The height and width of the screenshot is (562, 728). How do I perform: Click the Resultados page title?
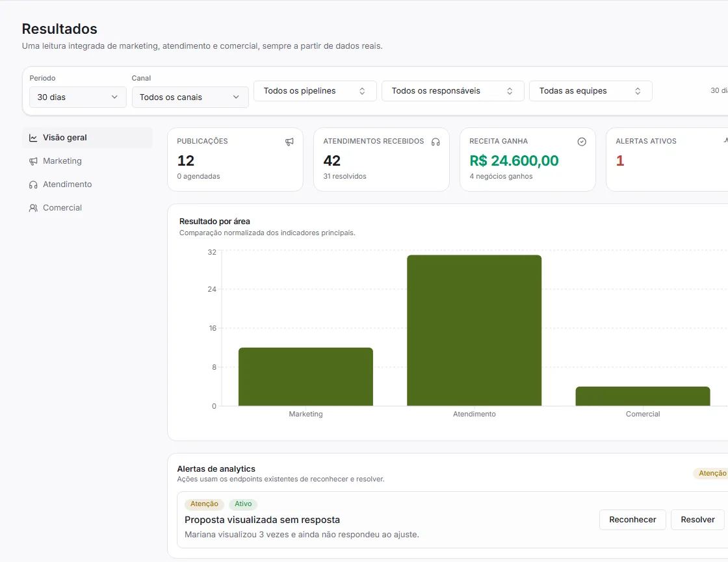tap(59, 29)
